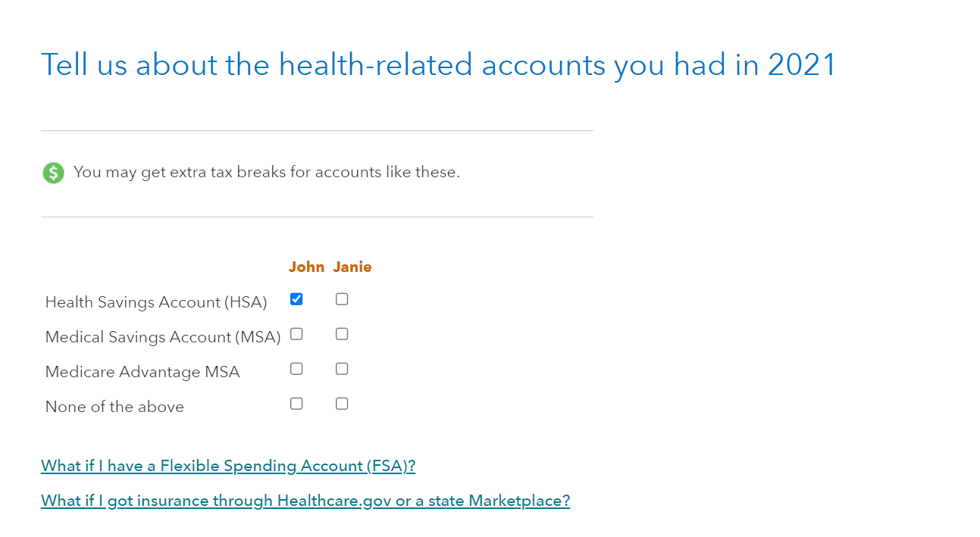This screenshot has width=980, height=537.
Task: Mark Janie's Medicare Advantage MSA checkbox
Action: (x=342, y=369)
